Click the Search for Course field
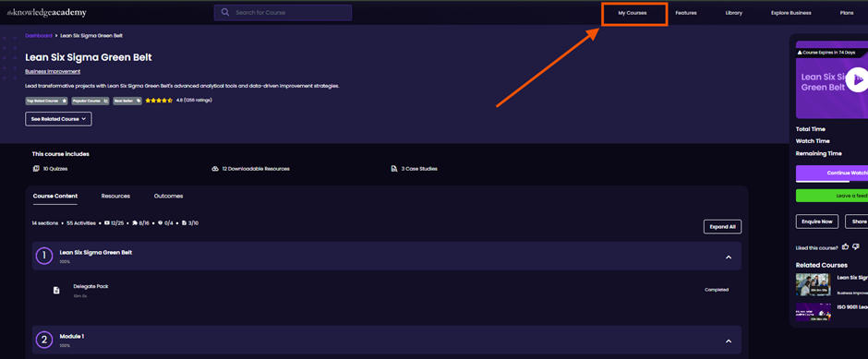868x359 pixels. pos(283,13)
